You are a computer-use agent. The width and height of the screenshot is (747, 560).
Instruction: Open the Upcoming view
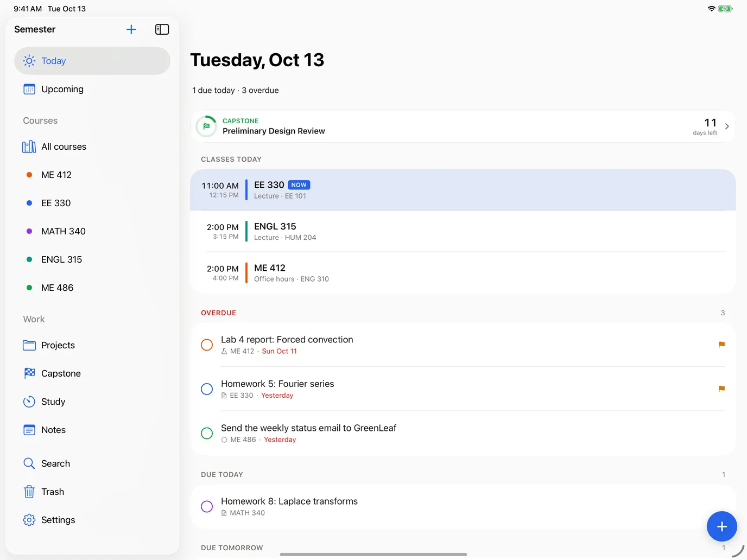click(92, 89)
